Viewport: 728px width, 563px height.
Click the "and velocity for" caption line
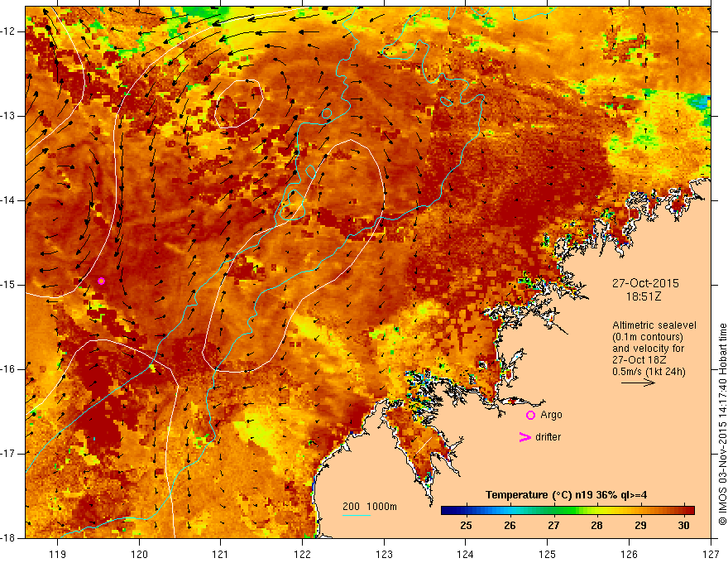(x=648, y=349)
